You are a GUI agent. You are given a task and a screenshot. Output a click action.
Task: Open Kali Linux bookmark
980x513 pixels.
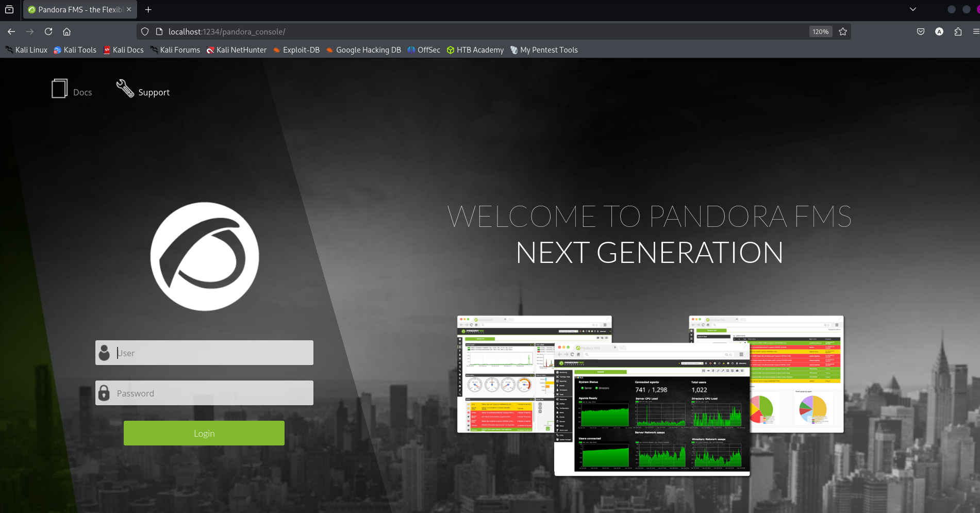coord(26,50)
